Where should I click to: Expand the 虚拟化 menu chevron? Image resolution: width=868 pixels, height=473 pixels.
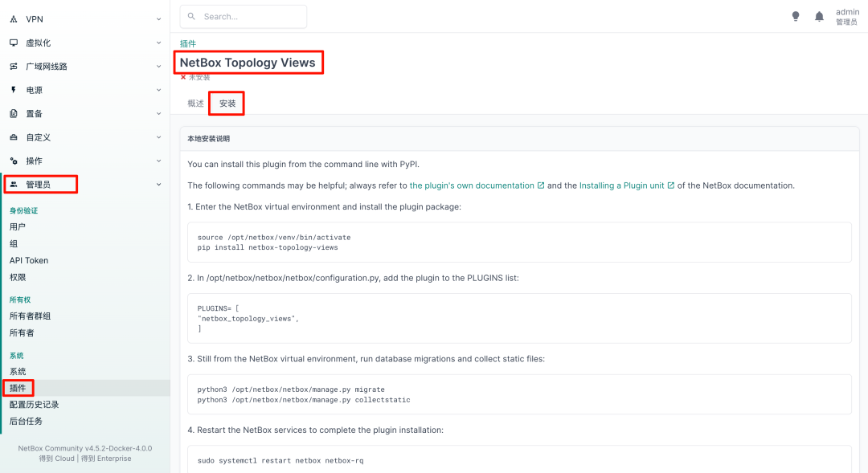click(159, 43)
